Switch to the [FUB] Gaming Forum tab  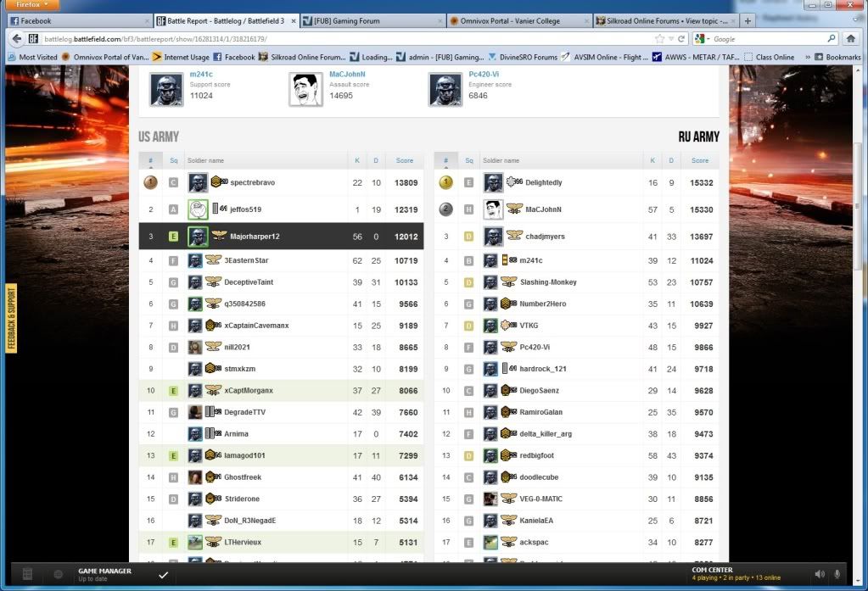click(372, 21)
